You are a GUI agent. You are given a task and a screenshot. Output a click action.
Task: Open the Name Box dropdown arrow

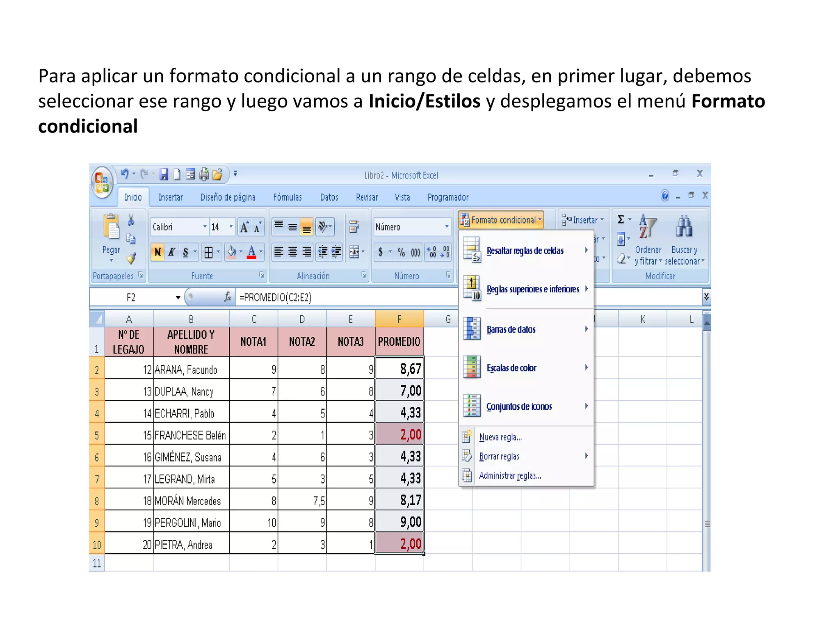click(178, 297)
